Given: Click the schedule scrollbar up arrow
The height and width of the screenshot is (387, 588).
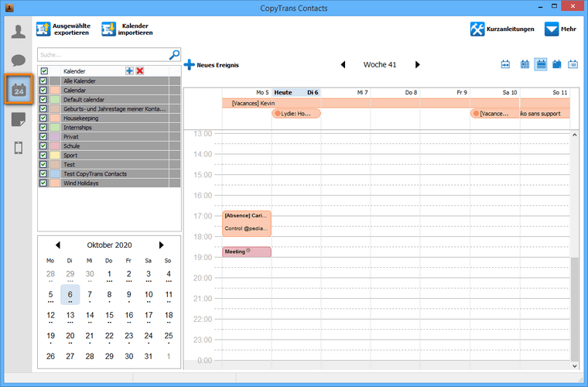Looking at the screenshot, I should (575, 135).
